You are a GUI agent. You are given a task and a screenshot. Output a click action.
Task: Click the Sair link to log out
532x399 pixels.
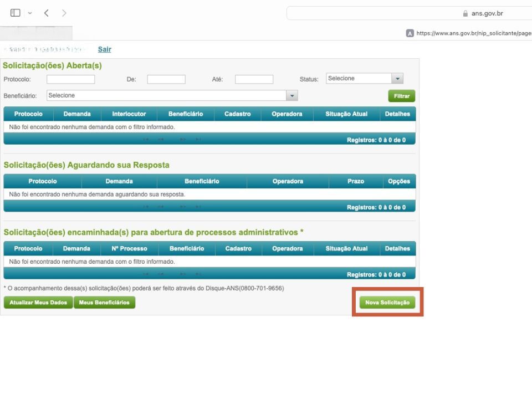click(104, 49)
